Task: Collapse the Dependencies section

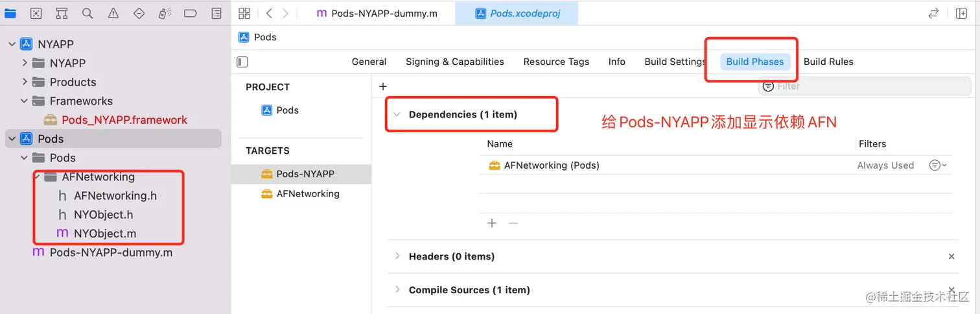Action: (397, 115)
